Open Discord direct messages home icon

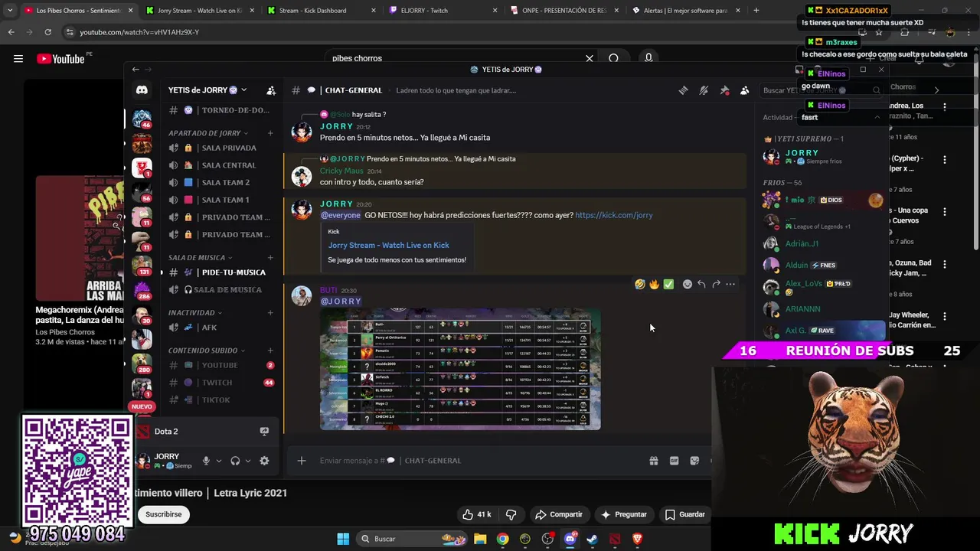(x=142, y=90)
